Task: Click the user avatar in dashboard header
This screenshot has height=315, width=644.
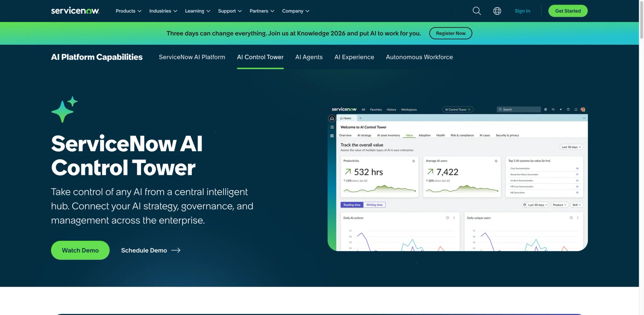Action: (583, 109)
